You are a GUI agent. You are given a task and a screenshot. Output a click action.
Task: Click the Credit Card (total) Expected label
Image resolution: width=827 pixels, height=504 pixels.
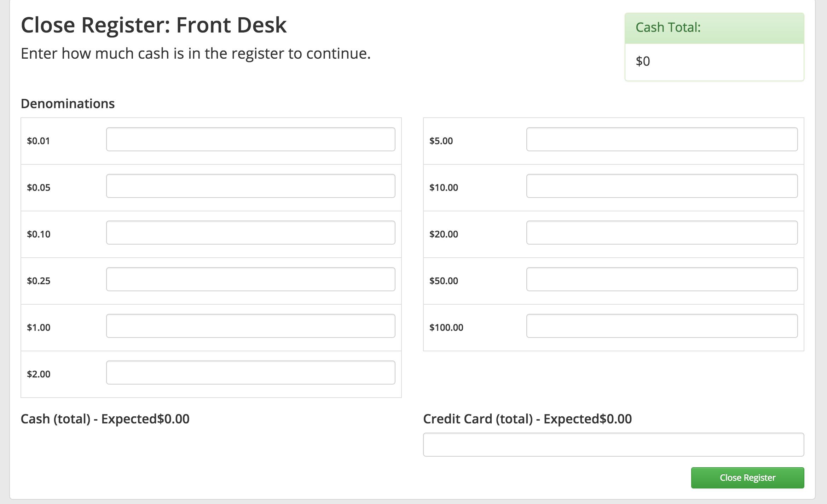click(x=527, y=418)
